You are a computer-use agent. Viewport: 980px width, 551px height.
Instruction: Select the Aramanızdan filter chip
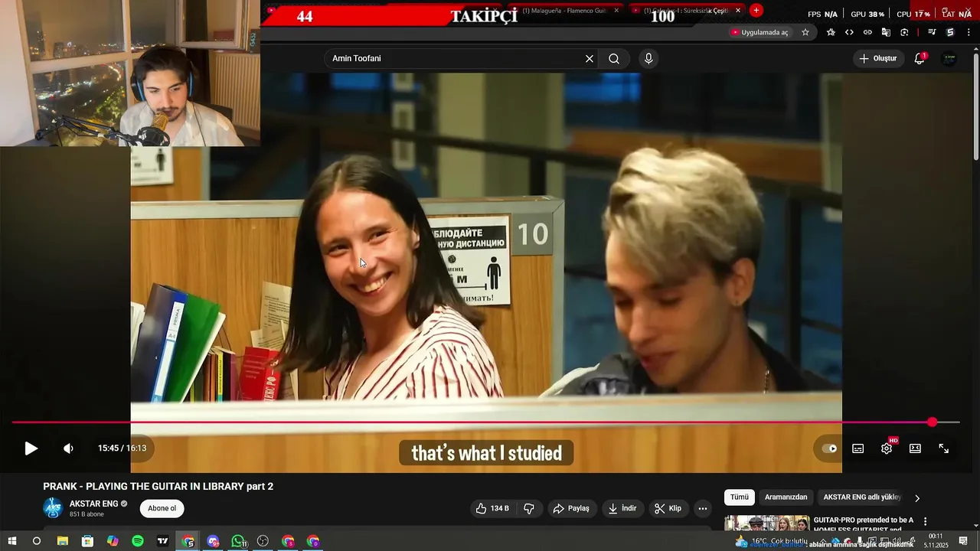point(786,497)
